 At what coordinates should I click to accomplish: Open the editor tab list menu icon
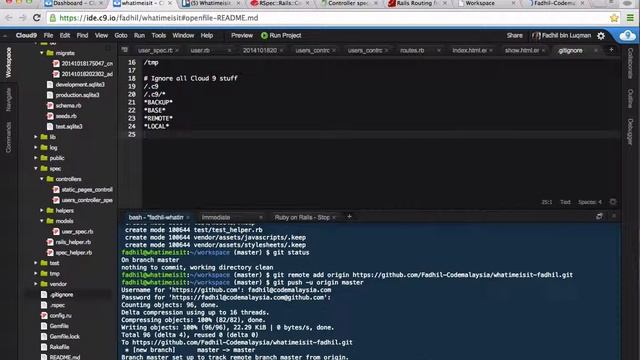click(x=124, y=50)
